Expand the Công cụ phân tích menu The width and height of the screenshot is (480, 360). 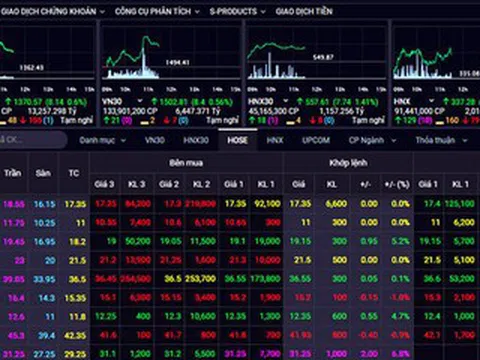click(x=157, y=11)
